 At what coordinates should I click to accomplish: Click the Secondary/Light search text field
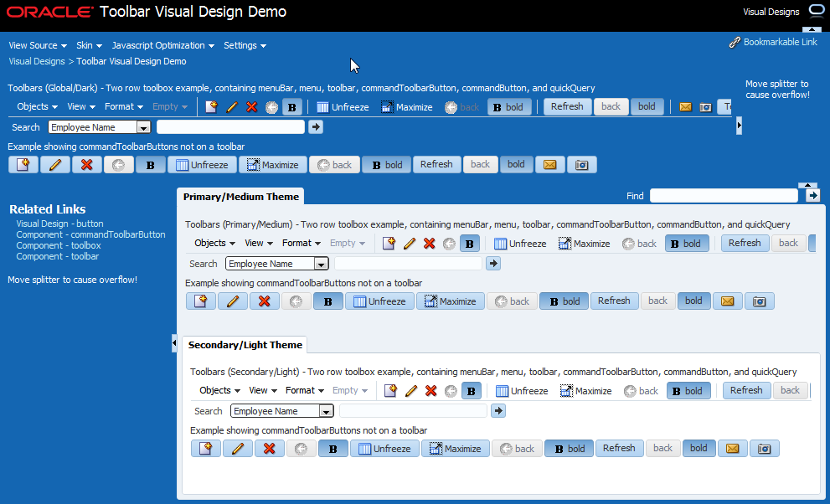tap(413, 411)
